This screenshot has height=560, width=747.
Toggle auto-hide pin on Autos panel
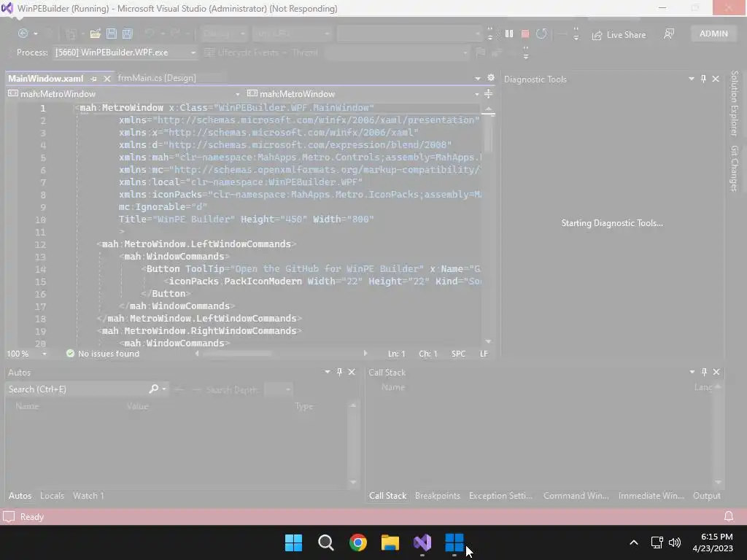(339, 372)
